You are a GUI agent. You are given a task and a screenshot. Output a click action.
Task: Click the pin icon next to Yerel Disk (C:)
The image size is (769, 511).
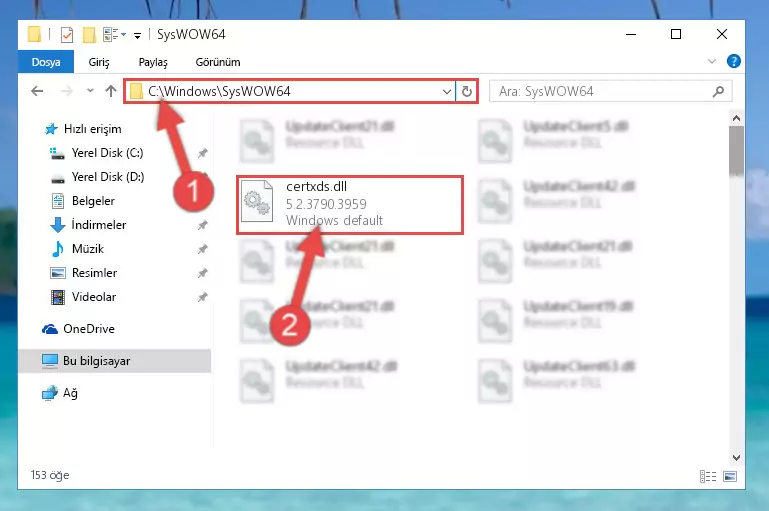coord(202,153)
